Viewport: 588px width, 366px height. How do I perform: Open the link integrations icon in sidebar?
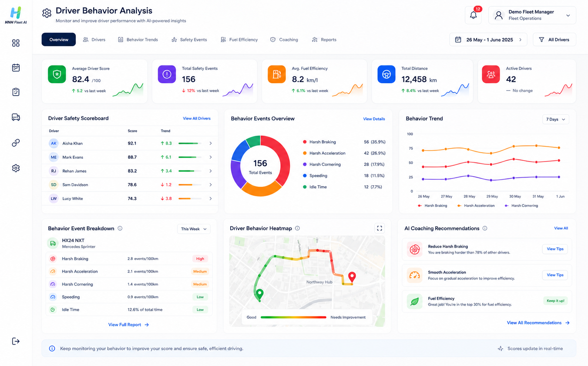tap(16, 143)
